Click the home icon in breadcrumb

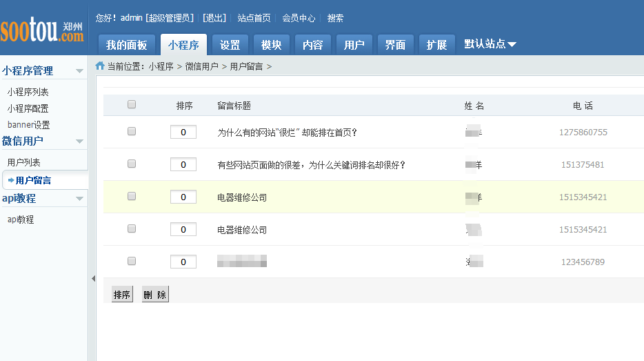pyautogui.click(x=100, y=66)
